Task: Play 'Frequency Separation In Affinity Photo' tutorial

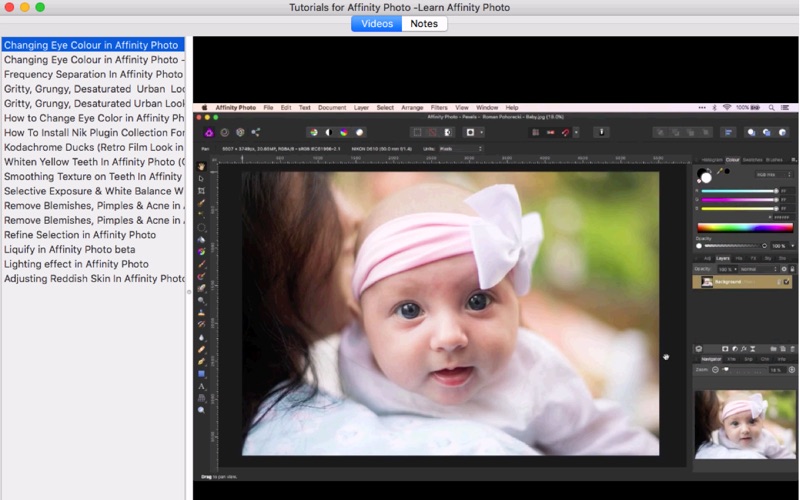Action: pos(93,74)
